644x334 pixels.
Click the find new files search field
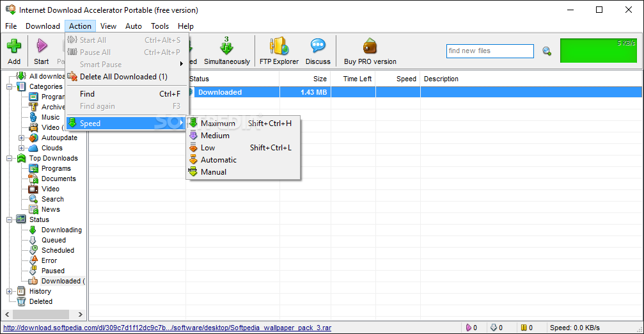[490, 51]
